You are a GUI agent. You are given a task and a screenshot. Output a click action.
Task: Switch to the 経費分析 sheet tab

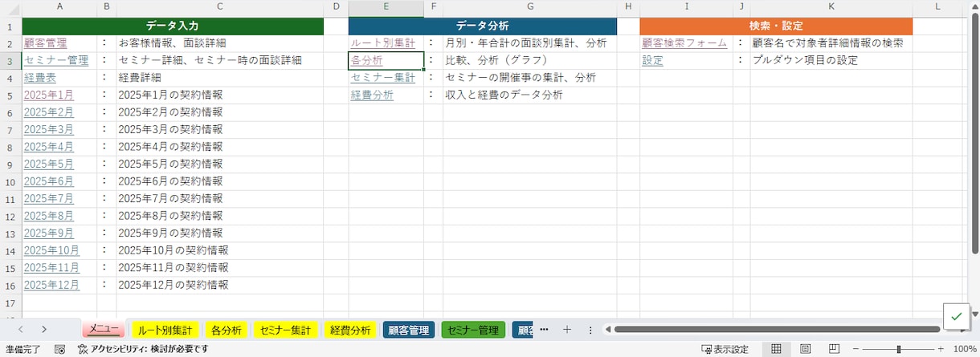coord(350,330)
